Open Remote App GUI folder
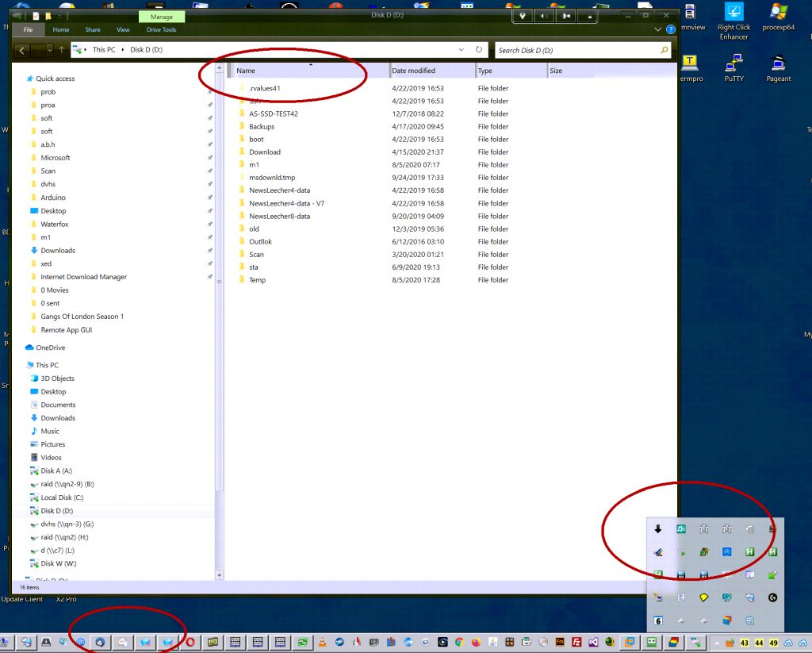The width and height of the screenshot is (812, 653). 67,329
